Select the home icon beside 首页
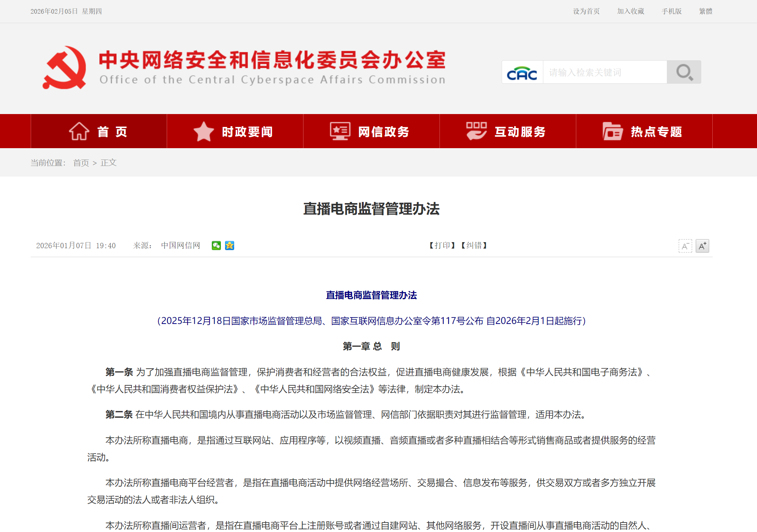This screenshot has width=757, height=532. pos(78,131)
